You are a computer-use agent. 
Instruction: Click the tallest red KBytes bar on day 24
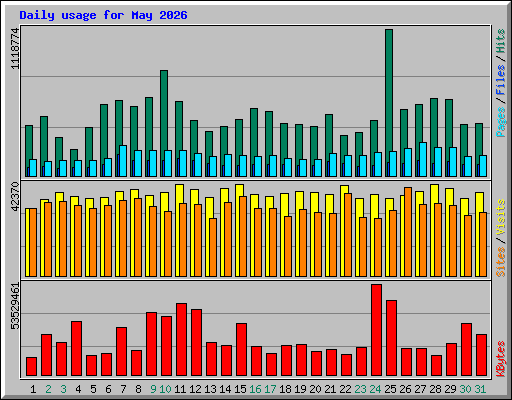coord(377,330)
